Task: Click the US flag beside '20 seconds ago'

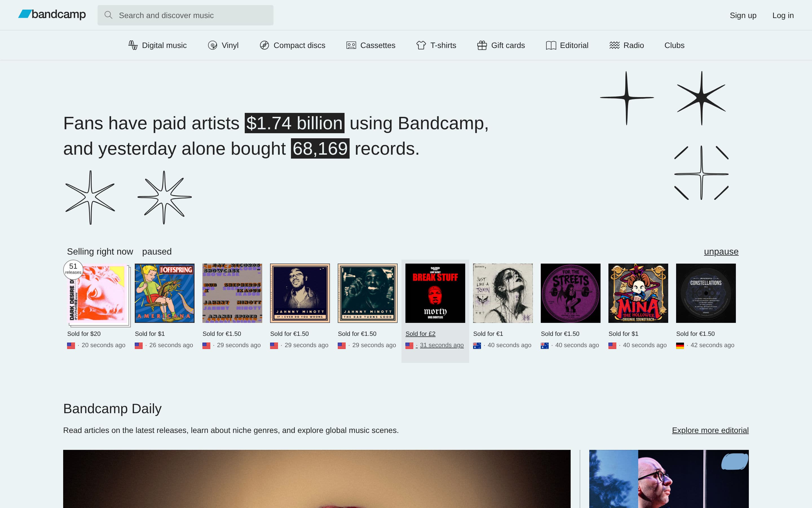Action: (x=71, y=345)
